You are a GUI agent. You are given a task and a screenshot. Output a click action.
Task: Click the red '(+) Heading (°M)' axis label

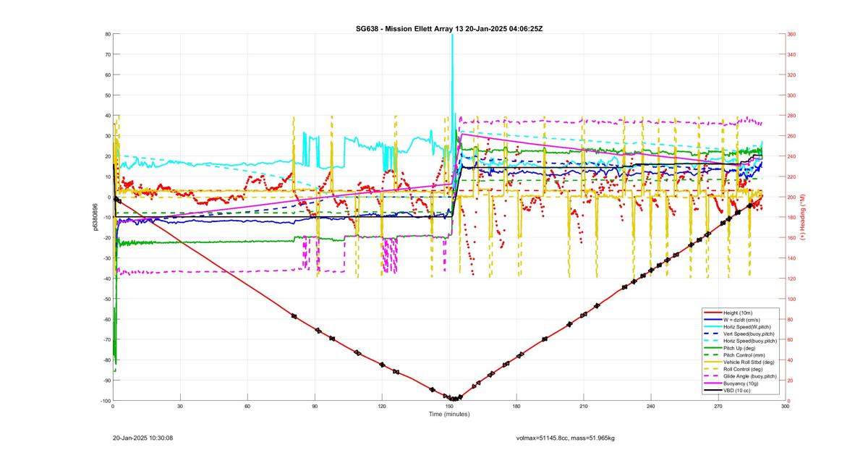point(803,217)
